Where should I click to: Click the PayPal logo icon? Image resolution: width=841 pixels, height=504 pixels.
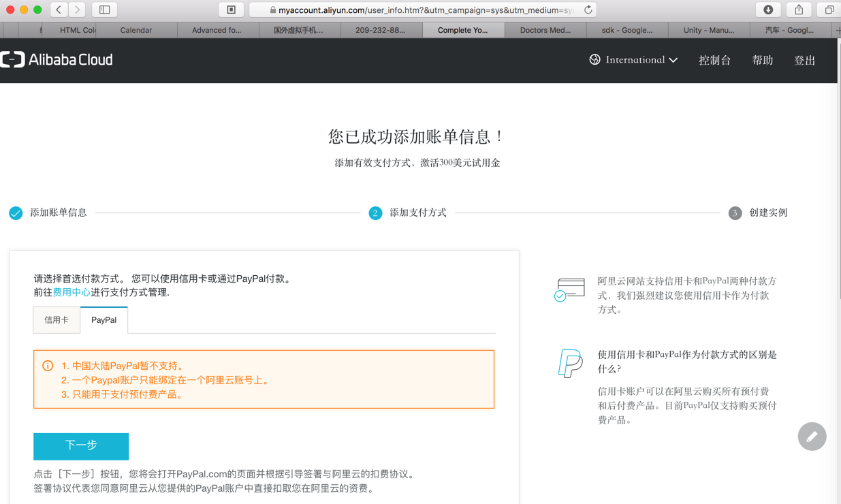(570, 363)
